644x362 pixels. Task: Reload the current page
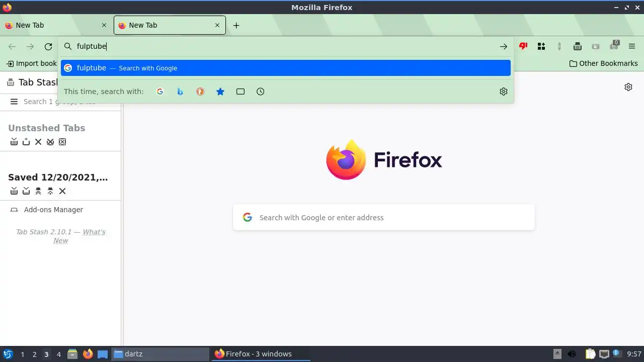pyautogui.click(x=48, y=46)
